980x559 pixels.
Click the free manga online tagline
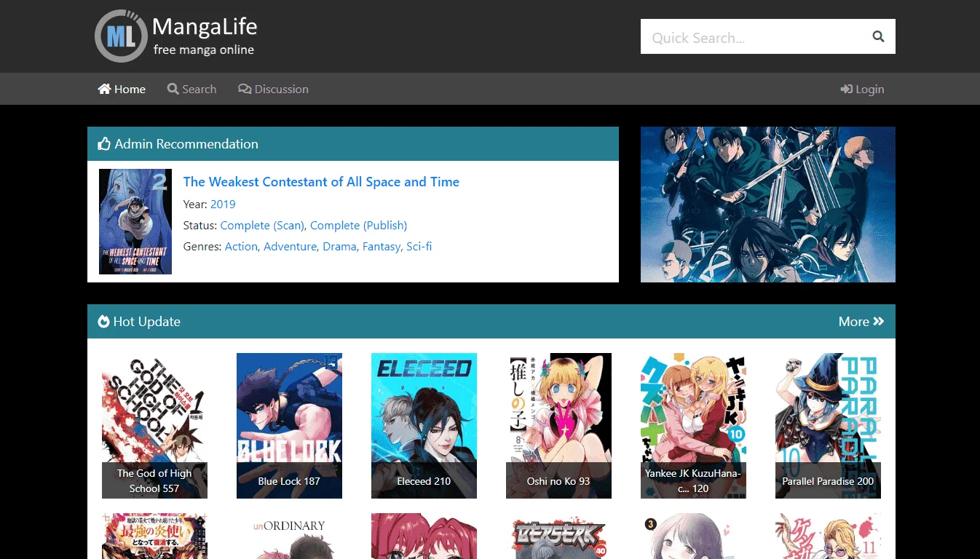pos(204,49)
